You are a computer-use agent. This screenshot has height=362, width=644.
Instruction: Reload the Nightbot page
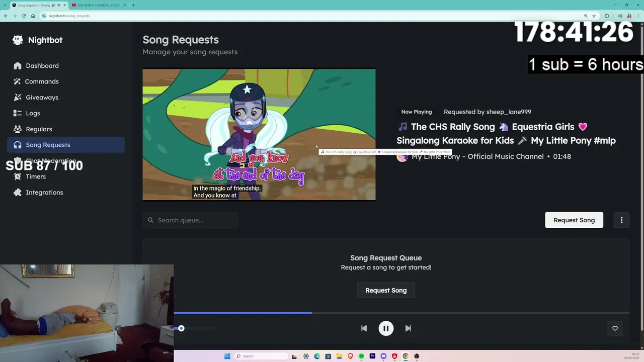click(x=24, y=16)
